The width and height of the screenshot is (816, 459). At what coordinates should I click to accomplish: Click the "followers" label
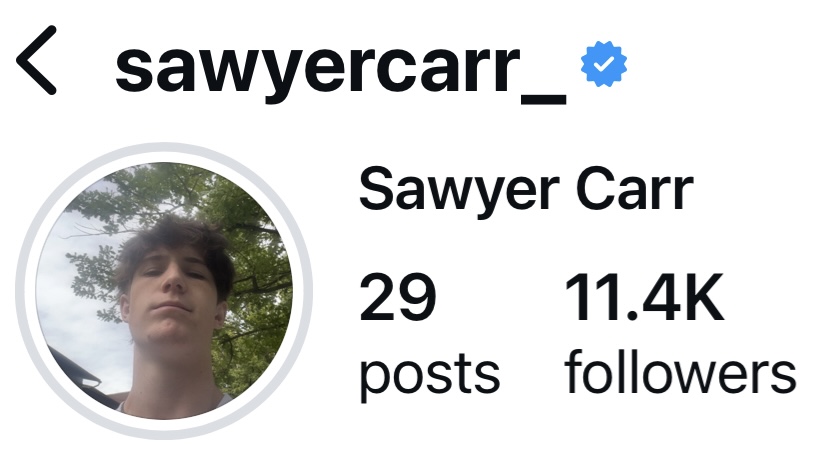(680, 372)
